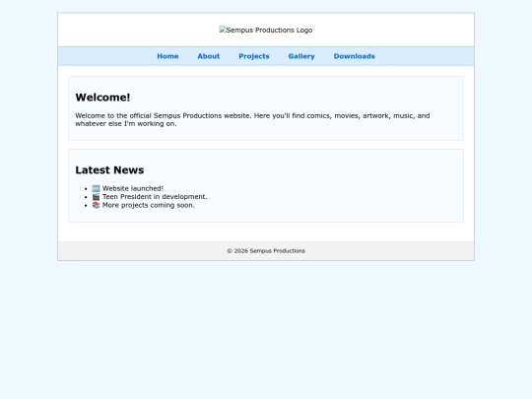532x399 pixels.
Task: Visit the Gallery page link
Action: [301, 56]
